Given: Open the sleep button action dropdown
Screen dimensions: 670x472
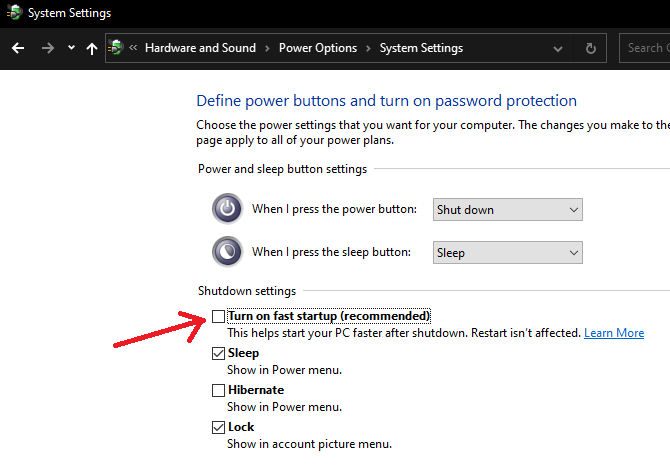Looking at the screenshot, I should pyautogui.click(x=507, y=253).
